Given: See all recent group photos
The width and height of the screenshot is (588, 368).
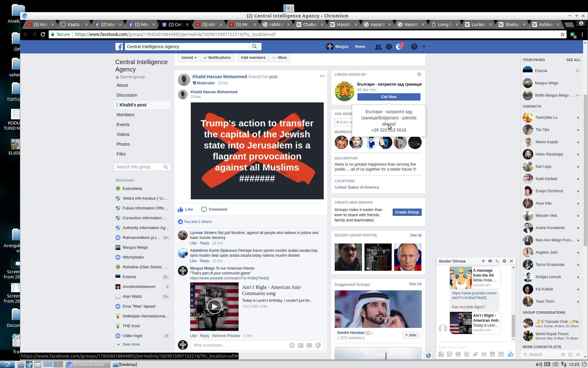Looking at the screenshot, I should [x=416, y=235].
